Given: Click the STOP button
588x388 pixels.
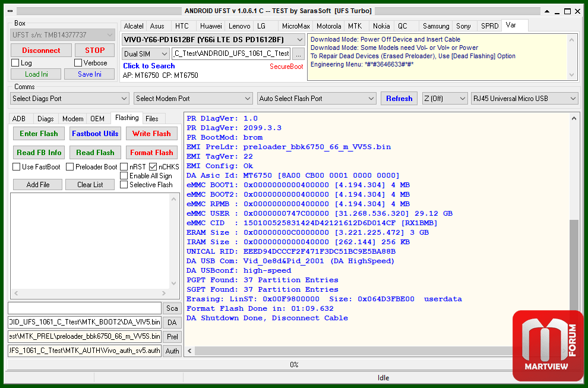Looking at the screenshot, I should point(94,51).
